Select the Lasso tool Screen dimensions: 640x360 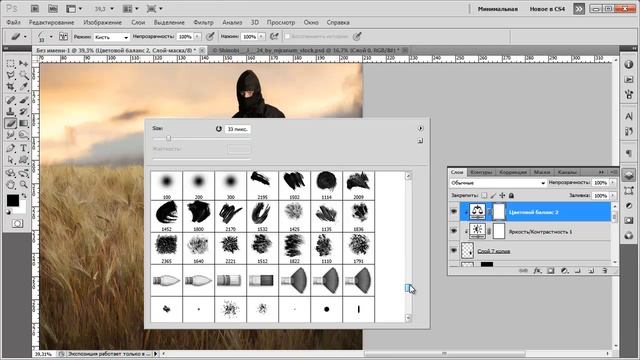11,75
